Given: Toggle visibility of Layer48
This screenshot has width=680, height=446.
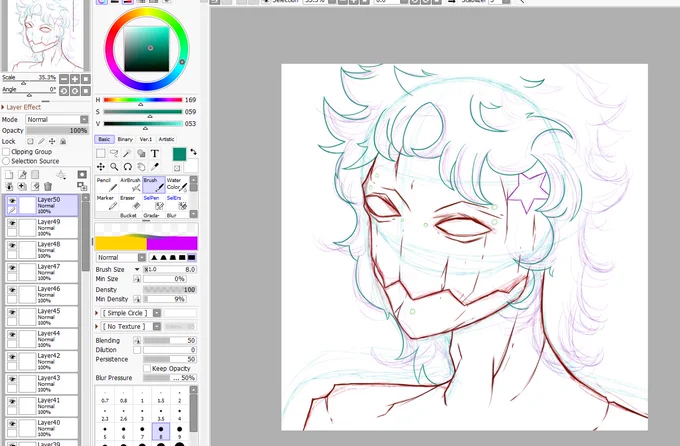Looking at the screenshot, I should click(x=12, y=246).
